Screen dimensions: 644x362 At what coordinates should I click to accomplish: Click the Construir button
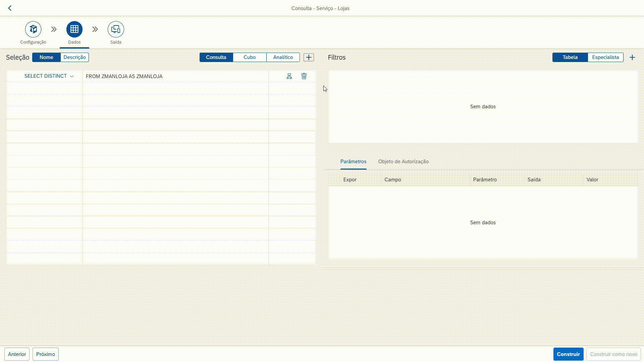click(568, 354)
